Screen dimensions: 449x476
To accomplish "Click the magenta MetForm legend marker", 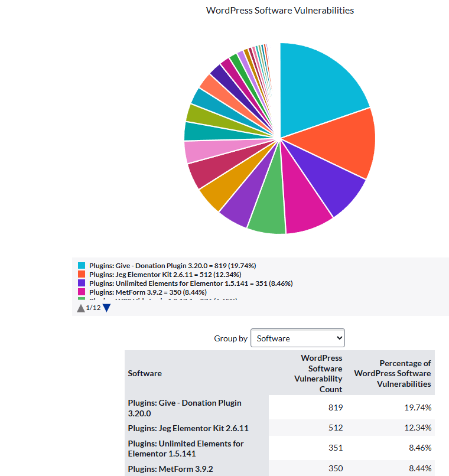I will 82,292.
